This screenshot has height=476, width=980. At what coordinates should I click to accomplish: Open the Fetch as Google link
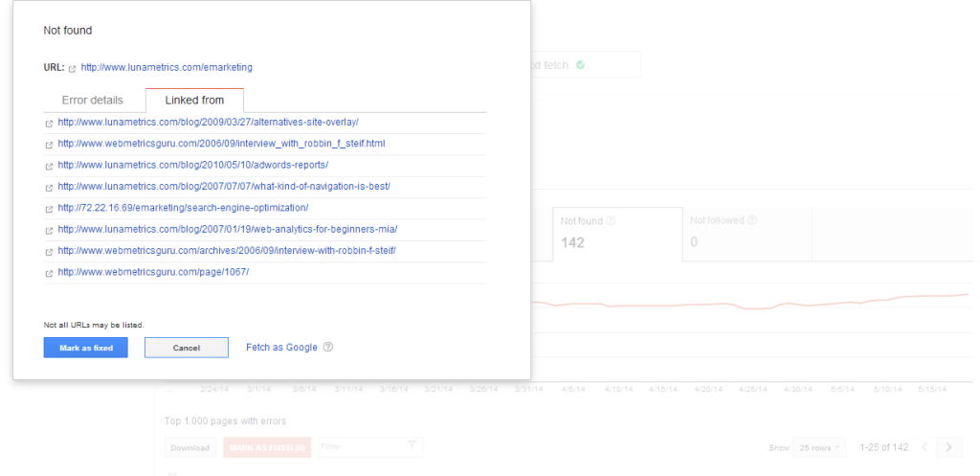click(x=282, y=347)
